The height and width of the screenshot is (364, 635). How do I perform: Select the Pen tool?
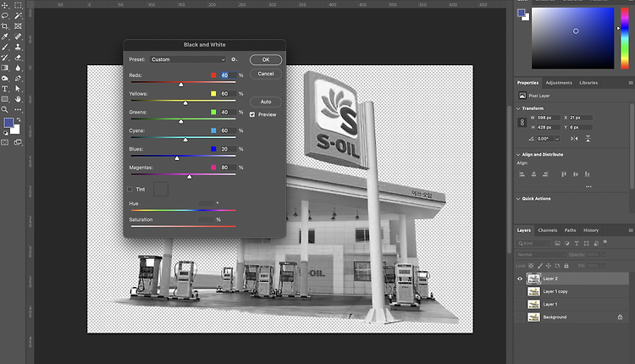(x=18, y=79)
